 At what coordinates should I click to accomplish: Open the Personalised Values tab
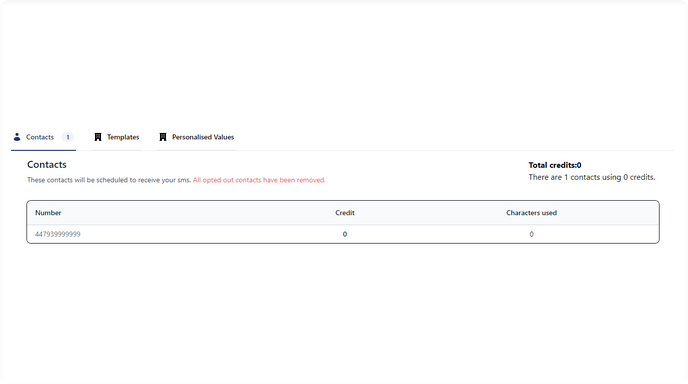pos(197,137)
